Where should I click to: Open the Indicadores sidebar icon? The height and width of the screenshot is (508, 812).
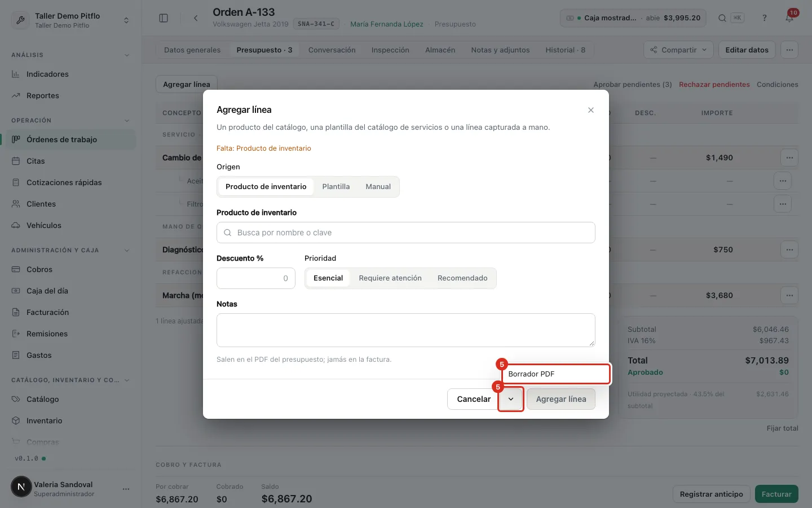pyautogui.click(x=16, y=74)
